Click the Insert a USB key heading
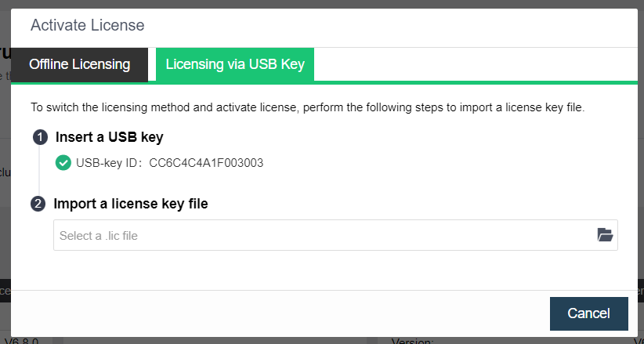644x344 pixels. click(x=109, y=138)
